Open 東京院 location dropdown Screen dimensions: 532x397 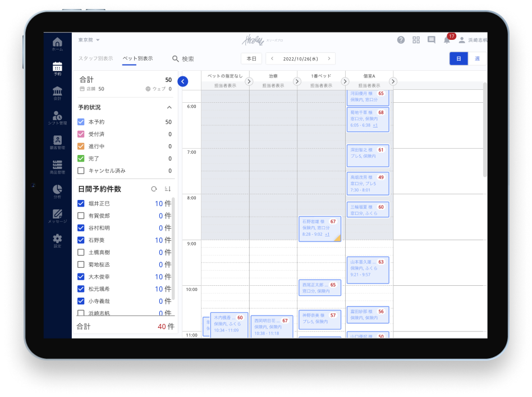(89, 40)
